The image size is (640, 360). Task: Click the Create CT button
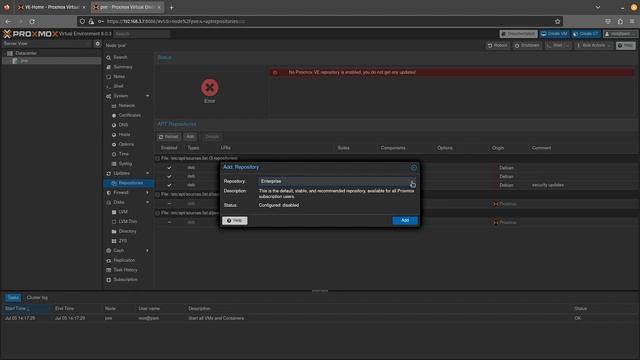[586, 34]
